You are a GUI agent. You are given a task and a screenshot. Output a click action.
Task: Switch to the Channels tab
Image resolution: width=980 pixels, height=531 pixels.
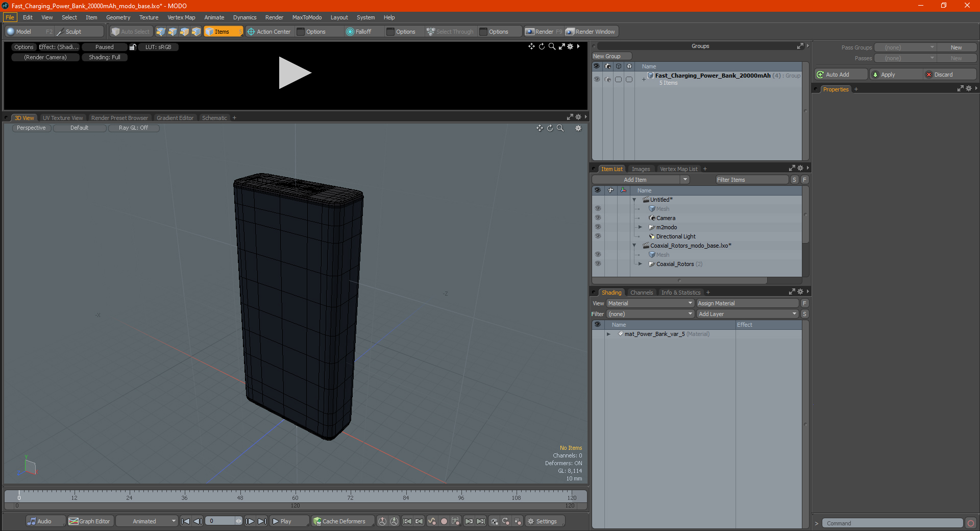(642, 293)
